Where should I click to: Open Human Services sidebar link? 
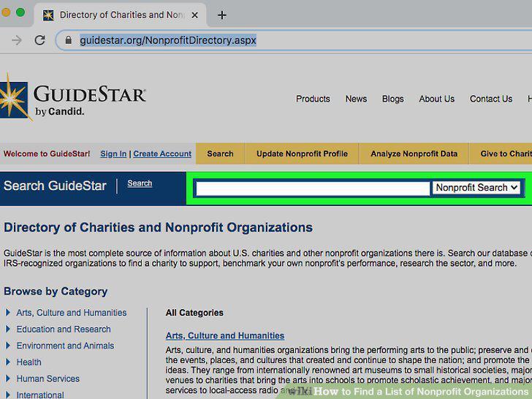[x=47, y=379]
